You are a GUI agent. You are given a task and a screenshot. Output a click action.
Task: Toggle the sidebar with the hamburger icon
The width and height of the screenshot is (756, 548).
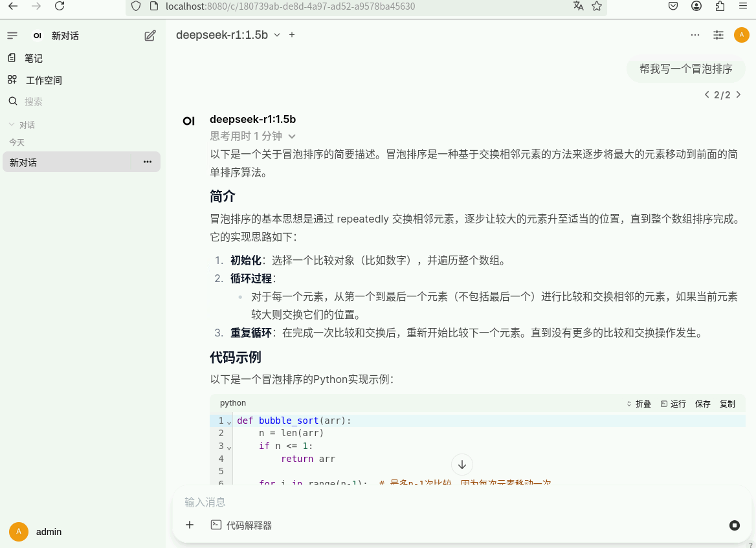[x=12, y=36]
